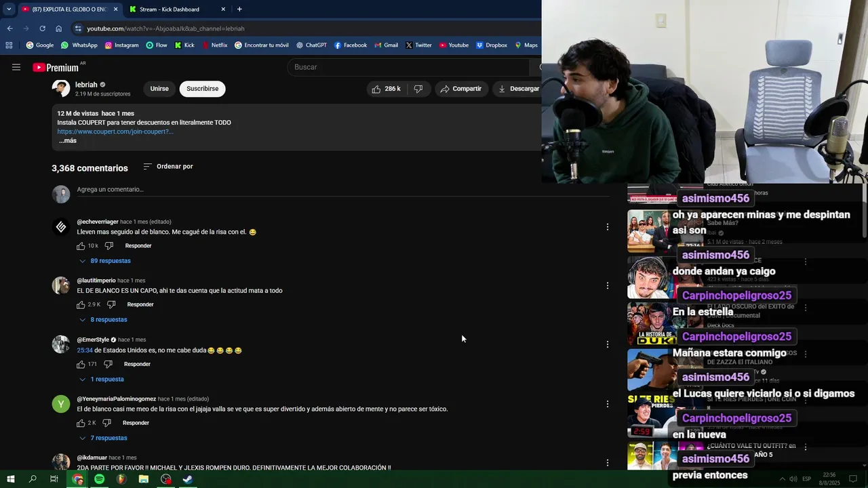Image resolution: width=868 pixels, height=488 pixels.
Task: Close the Kick Dashboard tab
Action: coord(223,9)
